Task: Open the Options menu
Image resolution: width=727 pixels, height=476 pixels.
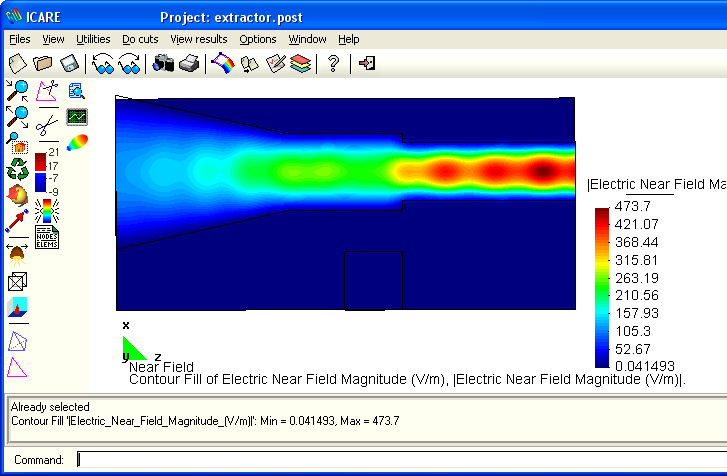Action: coord(258,39)
